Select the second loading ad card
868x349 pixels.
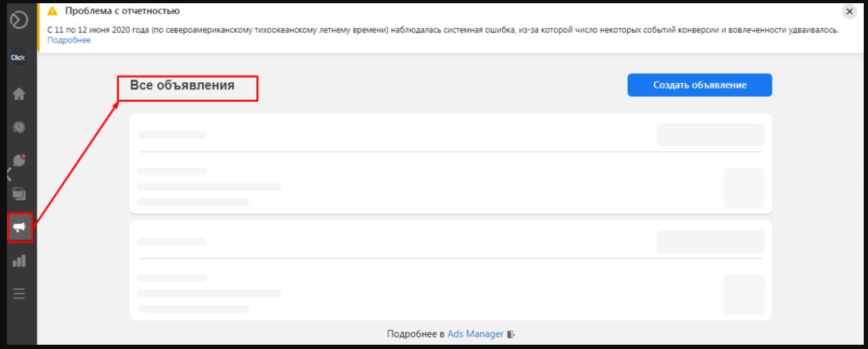[450, 270]
